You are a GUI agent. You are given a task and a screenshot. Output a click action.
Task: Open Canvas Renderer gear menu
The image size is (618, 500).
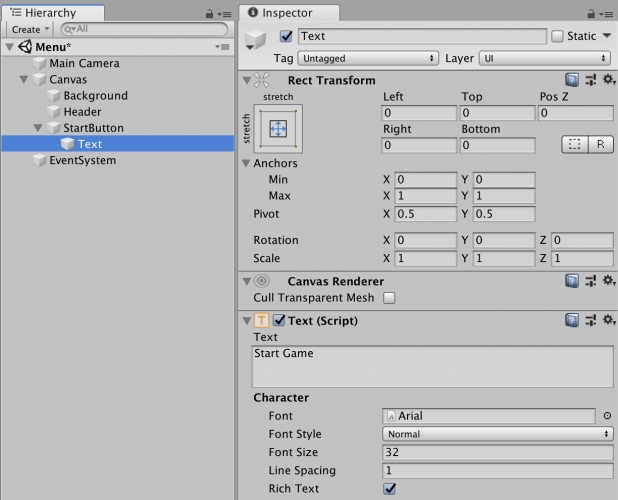pos(607,281)
